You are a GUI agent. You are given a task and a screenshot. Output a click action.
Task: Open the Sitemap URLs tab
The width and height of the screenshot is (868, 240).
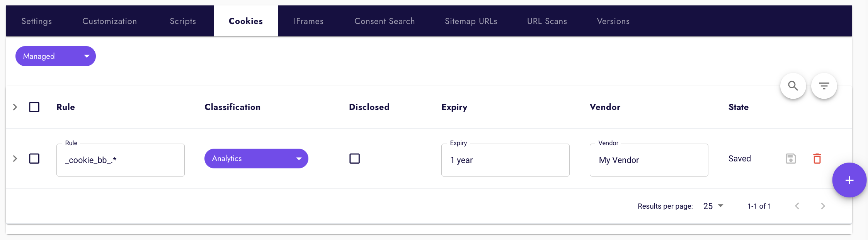tap(471, 21)
